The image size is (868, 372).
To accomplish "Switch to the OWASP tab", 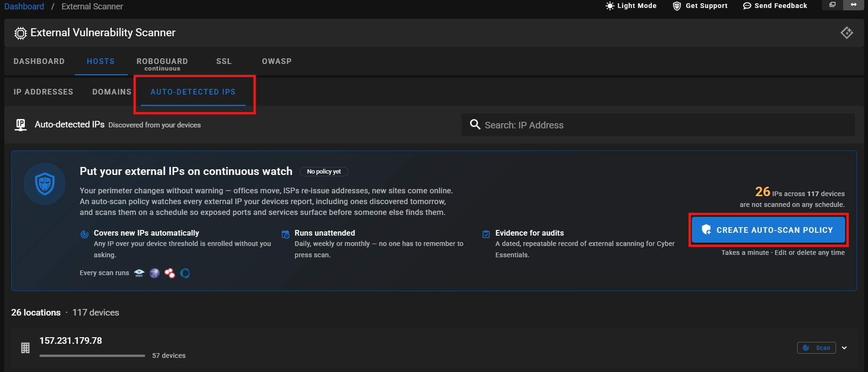I will (x=277, y=61).
